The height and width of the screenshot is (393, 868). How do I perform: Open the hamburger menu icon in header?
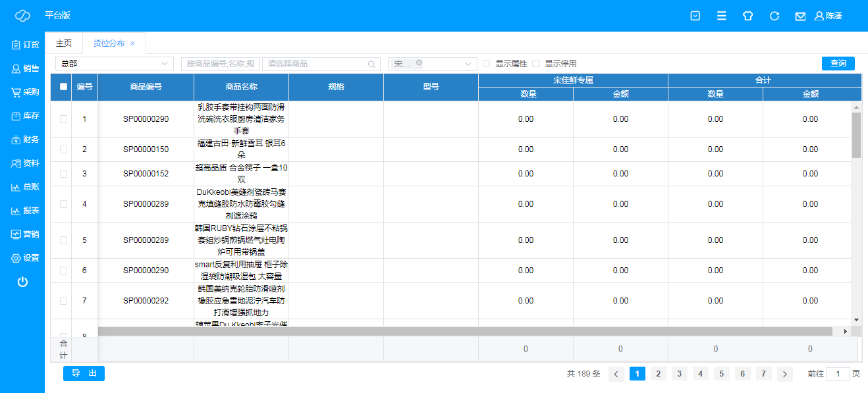(722, 16)
